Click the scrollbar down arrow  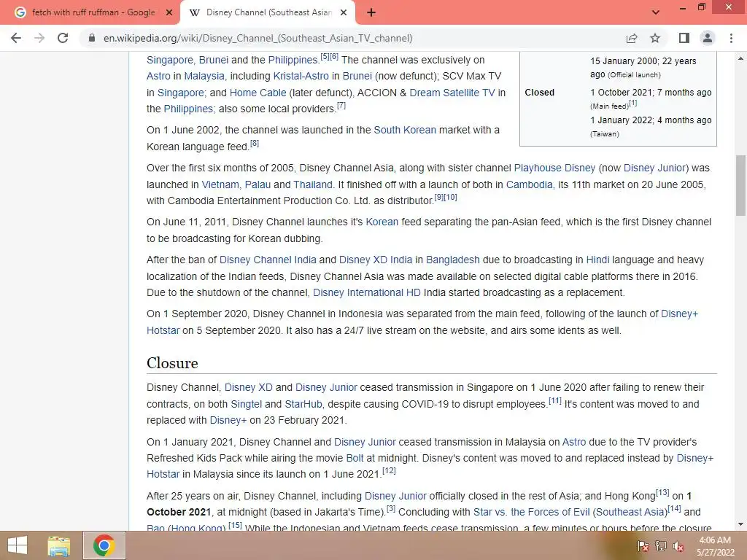pyautogui.click(x=741, y=525)
